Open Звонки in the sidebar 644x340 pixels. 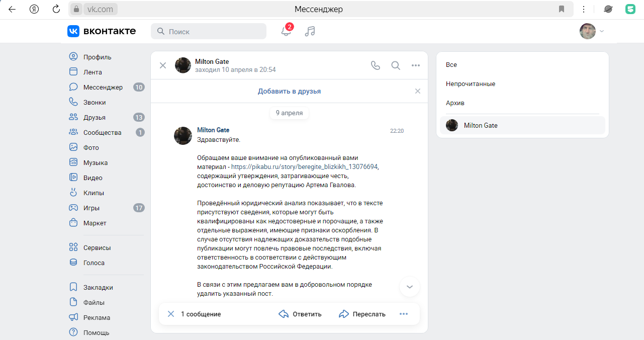tap(95, 102)
